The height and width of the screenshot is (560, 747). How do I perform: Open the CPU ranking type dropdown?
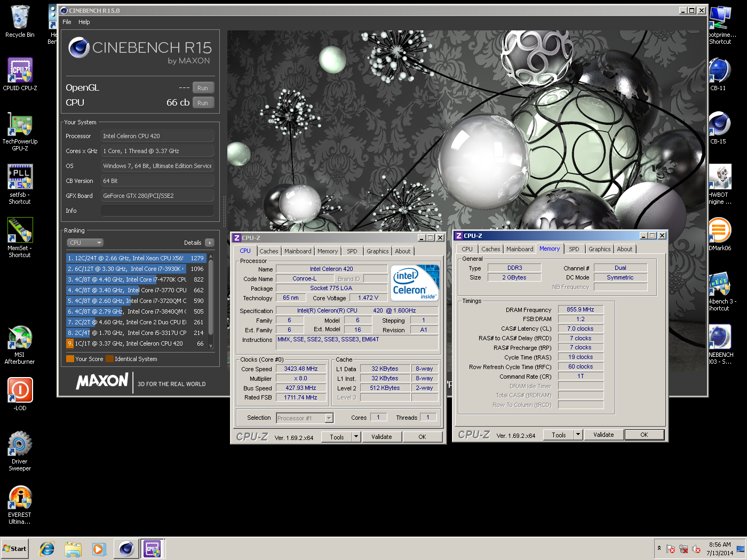pyautogui.click(x=85, y=243)
